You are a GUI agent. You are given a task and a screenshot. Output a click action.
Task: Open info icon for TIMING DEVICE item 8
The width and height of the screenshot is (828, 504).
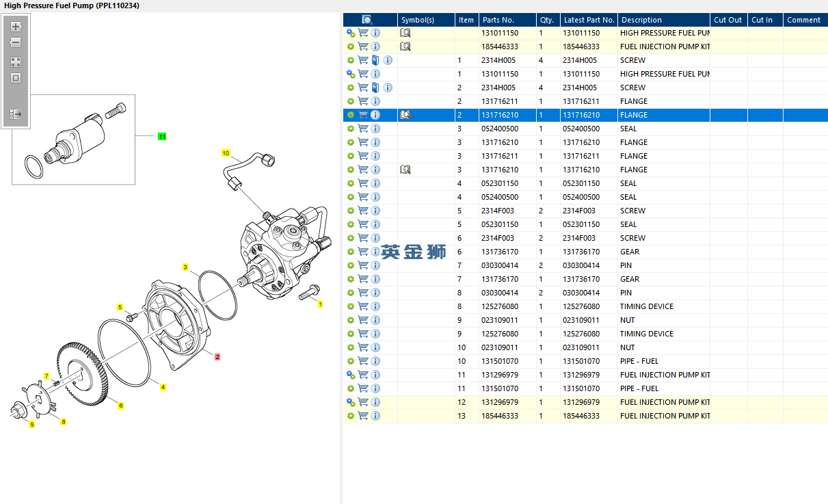[x=375, y=306]
